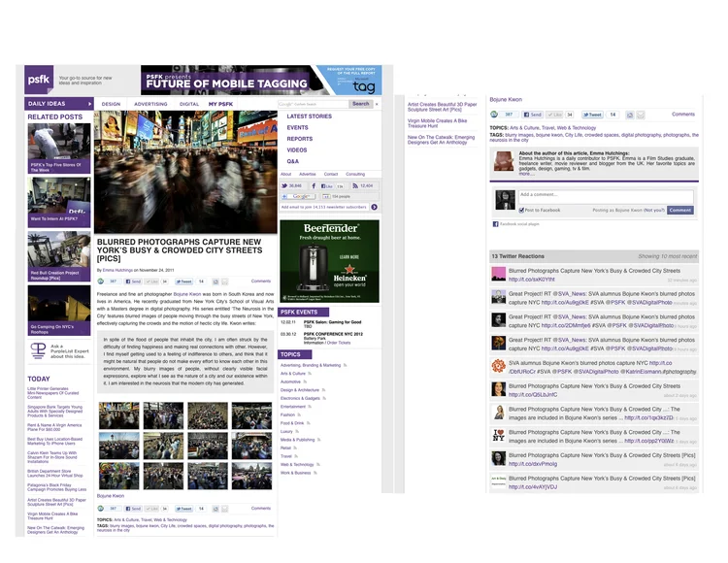Open the Emma Hutchings author link under headline
Viewport: 728px width, 563px height.
(x=117, y=270)
